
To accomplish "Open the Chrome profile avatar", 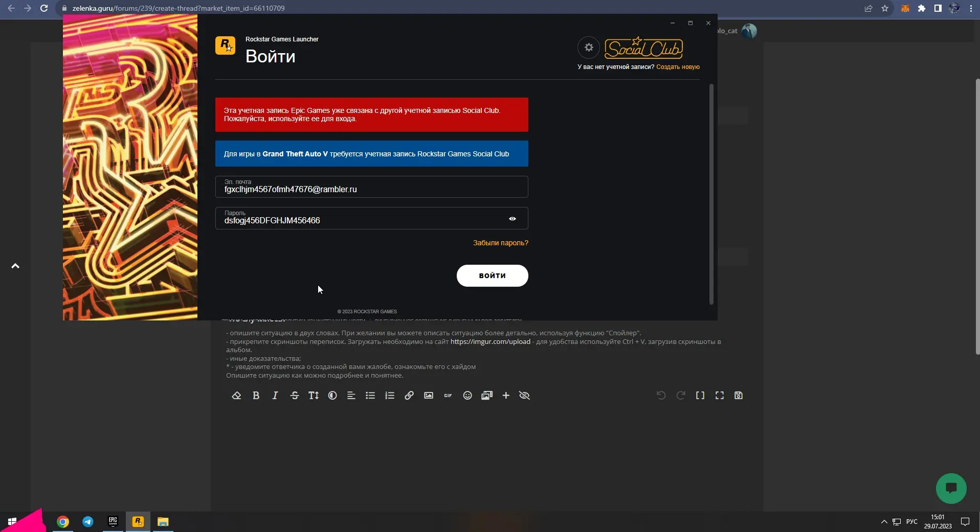I will [954, 8].
